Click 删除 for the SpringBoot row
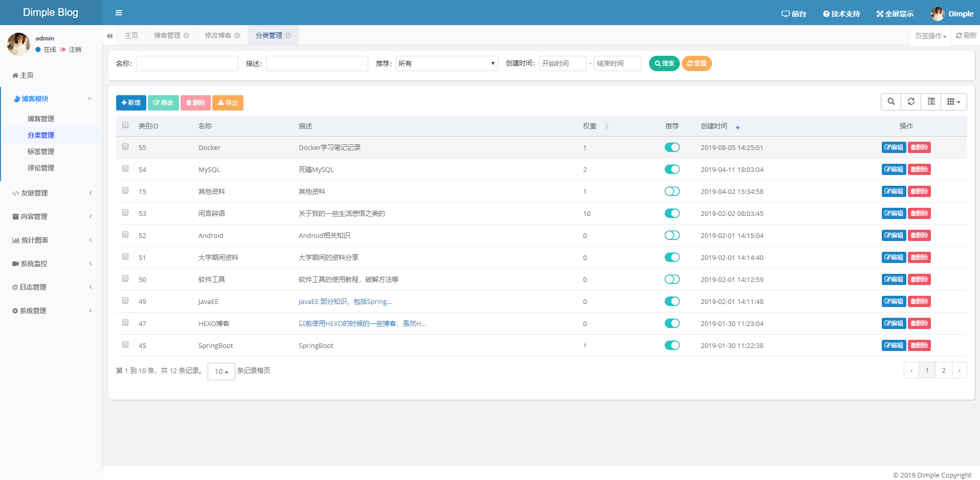The width and height of the screenshot is (980, 480). (919, 345)
